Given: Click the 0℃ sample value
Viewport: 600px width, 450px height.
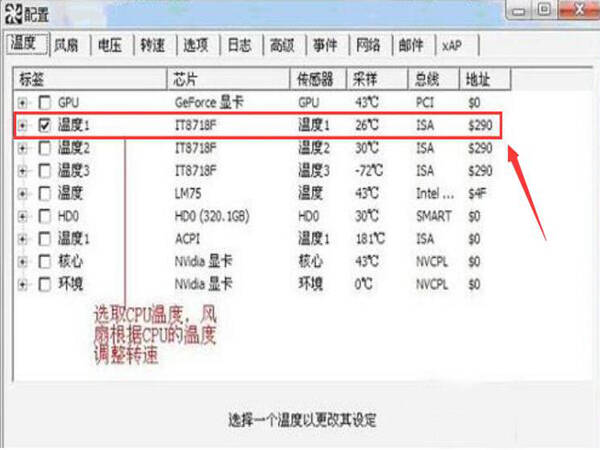Looking at the screenshot, I should [x=363, y=284].
